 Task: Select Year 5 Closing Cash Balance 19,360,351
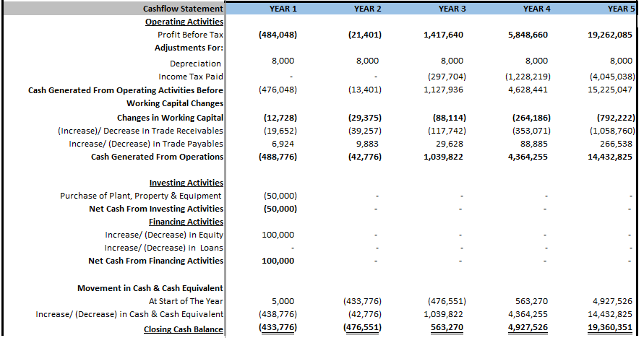[610, 327]
